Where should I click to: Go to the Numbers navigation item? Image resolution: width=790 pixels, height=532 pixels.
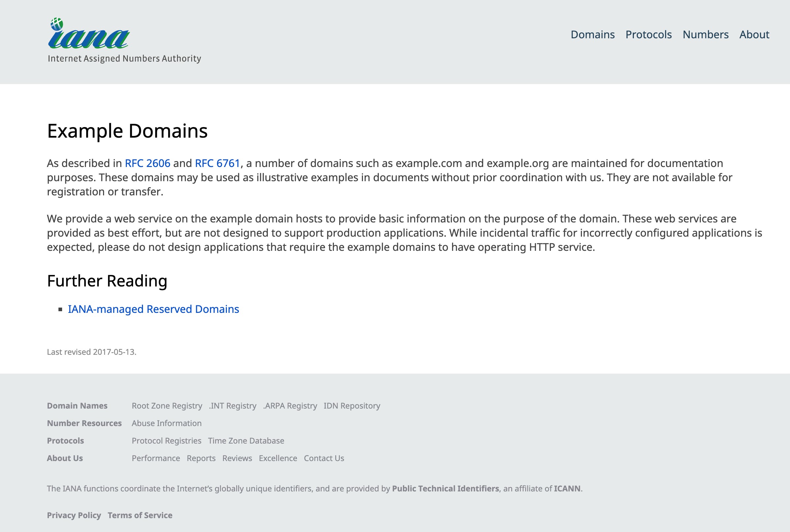coord(705,35)
